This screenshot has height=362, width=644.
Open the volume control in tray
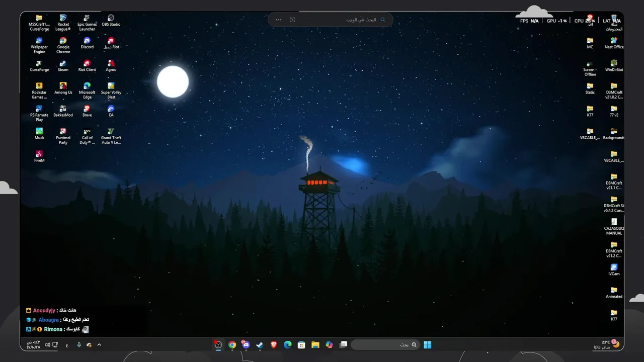point(47,345)
